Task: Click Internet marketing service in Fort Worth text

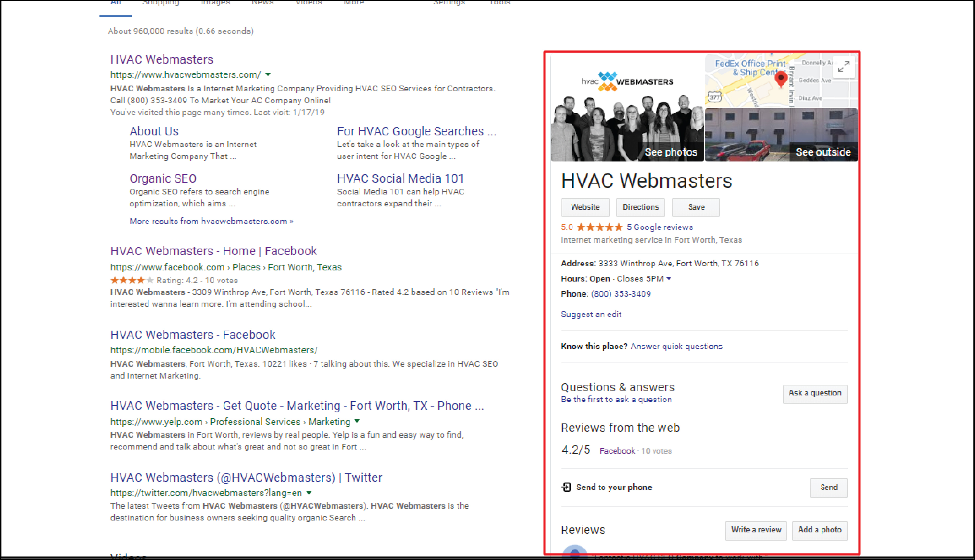Action: [651, 240]
